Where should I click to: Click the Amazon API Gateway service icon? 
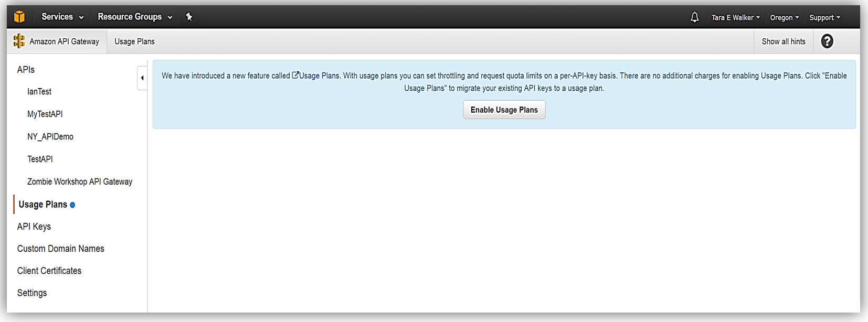[x=19, y=41]
